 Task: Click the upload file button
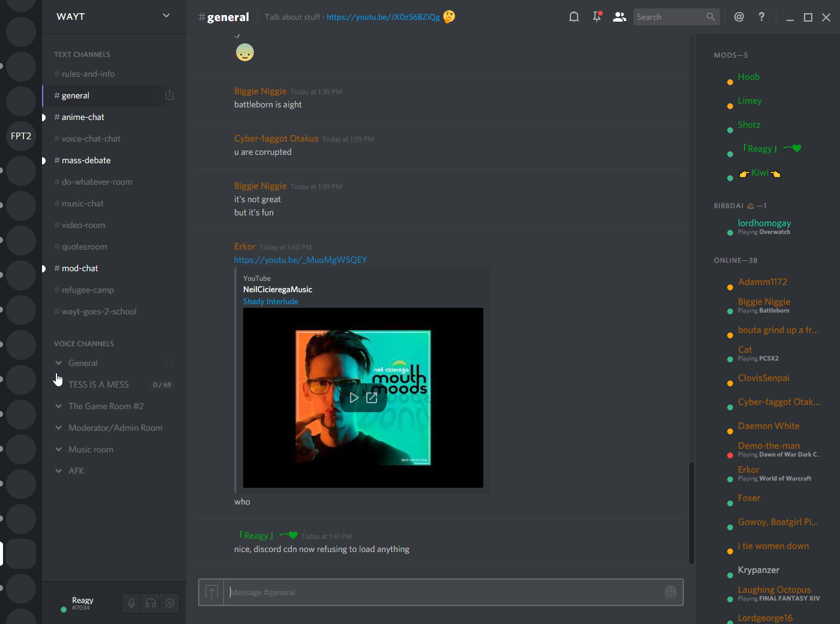(211, 592)
